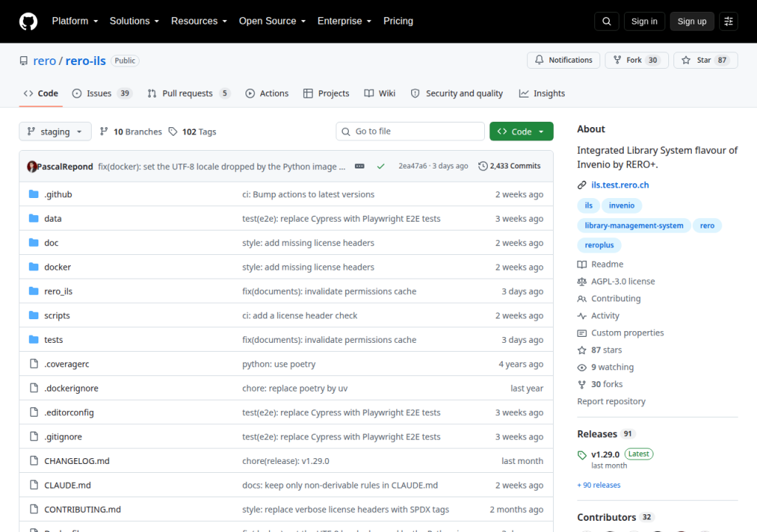Open the ils.test.rero.ch link
757x532 pixels.
[620, 185]
